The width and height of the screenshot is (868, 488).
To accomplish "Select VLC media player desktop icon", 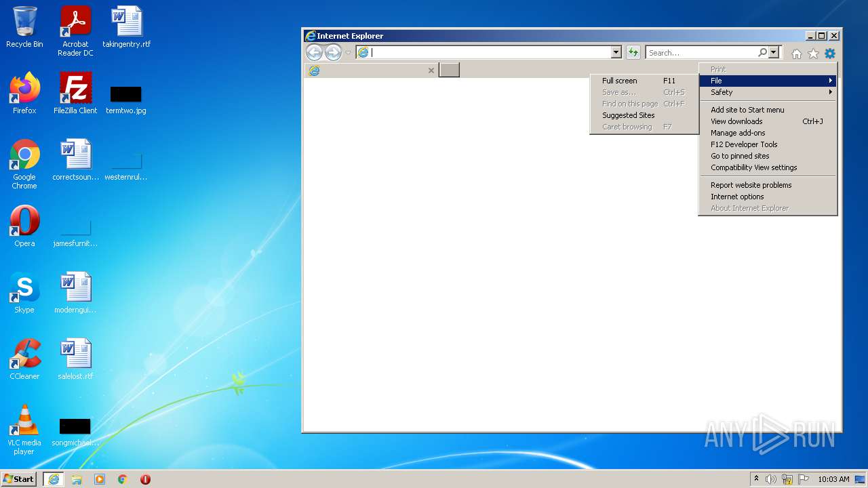I will click(x=24, y=430).
